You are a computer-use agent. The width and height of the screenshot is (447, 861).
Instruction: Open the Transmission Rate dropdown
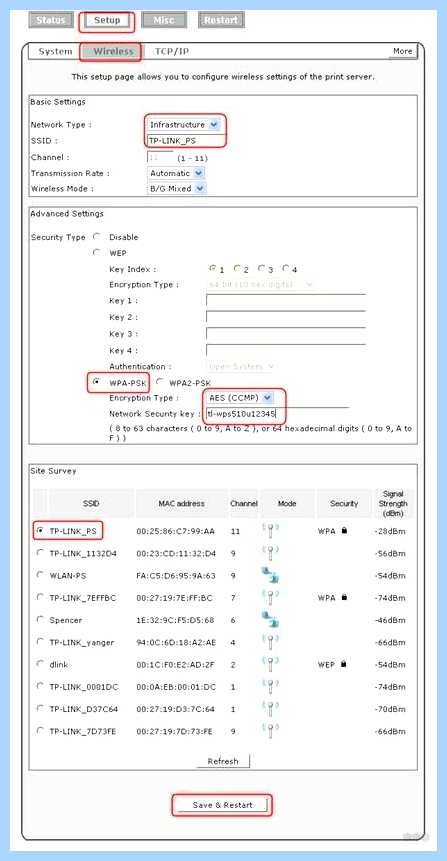176,173
